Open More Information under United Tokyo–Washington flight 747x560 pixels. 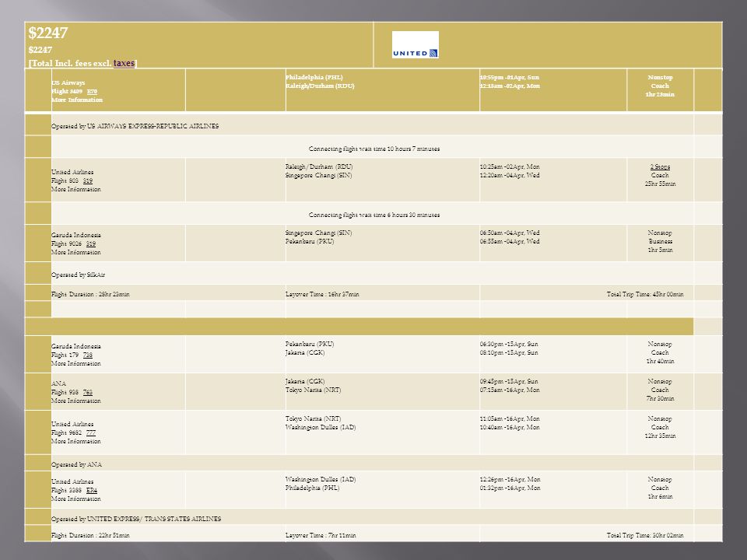click(x=76, y=442)
